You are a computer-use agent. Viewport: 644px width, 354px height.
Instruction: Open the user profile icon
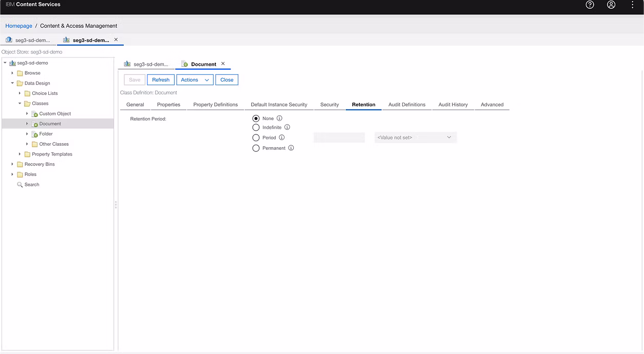click(611, 5)
